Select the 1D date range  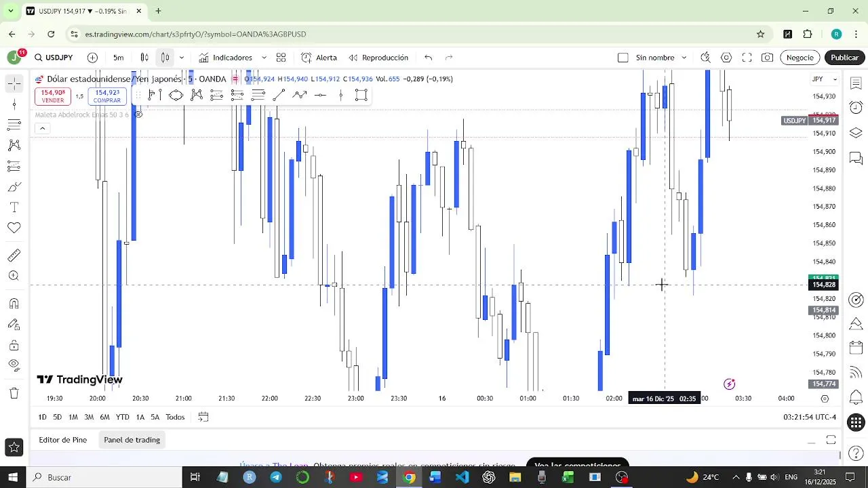click(42, 417)
